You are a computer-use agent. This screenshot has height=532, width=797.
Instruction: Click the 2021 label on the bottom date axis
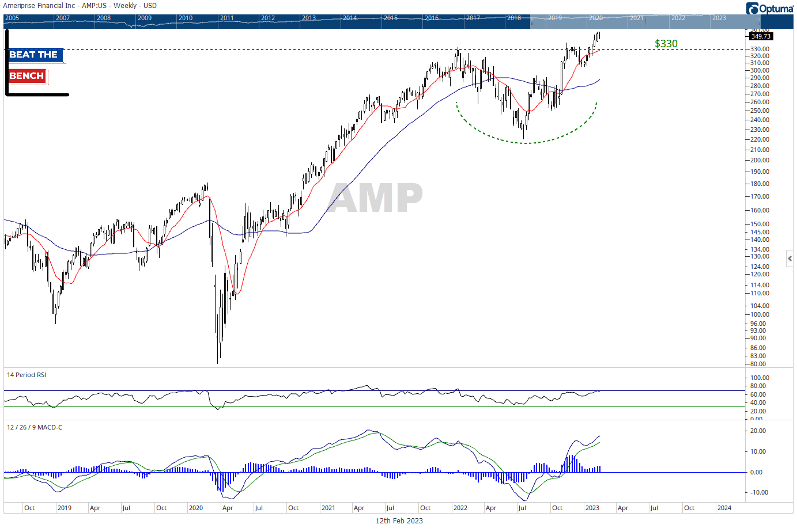click(x=328, y=508)
